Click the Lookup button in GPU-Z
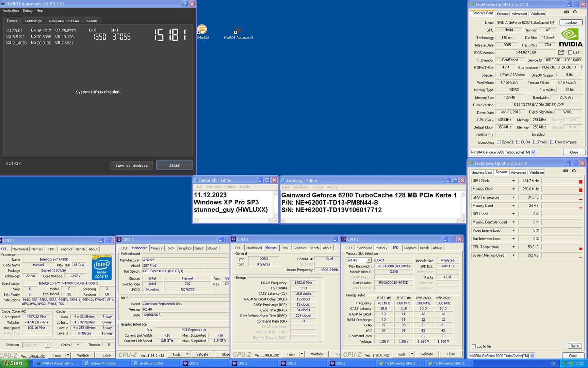 [x=571, y=22]
